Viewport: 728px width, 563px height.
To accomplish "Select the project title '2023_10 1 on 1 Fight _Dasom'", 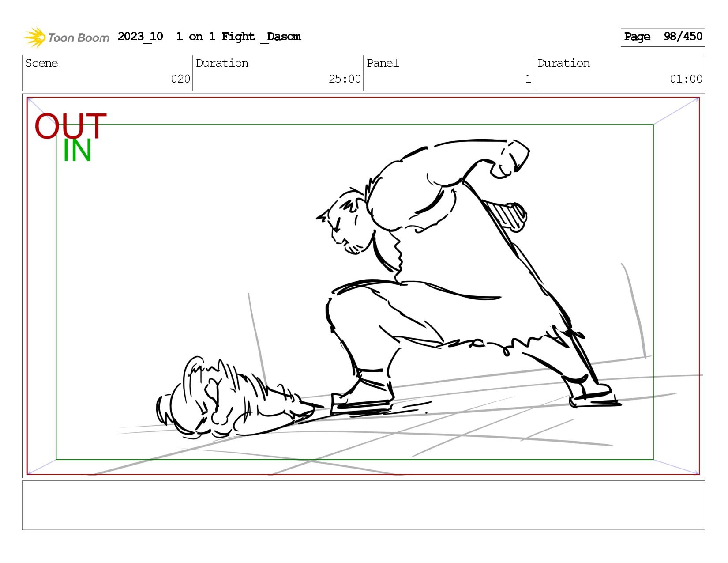I will [209, 37].
